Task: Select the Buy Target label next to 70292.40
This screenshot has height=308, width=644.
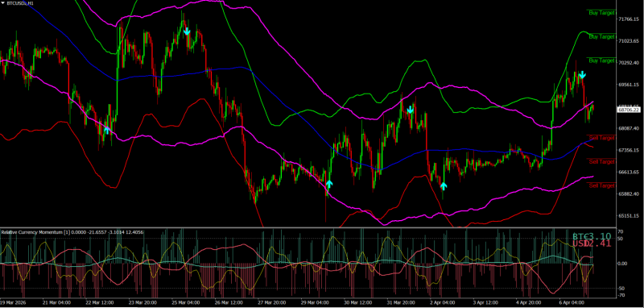Action: [601, 60]
